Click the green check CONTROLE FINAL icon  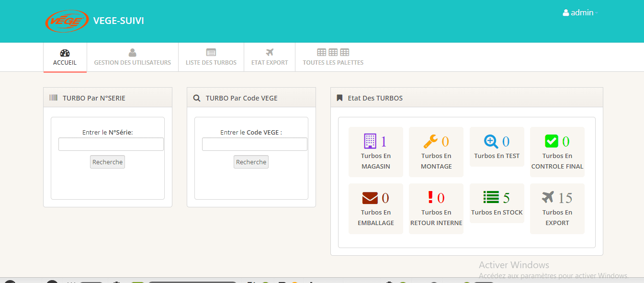[x=552, y=141]
